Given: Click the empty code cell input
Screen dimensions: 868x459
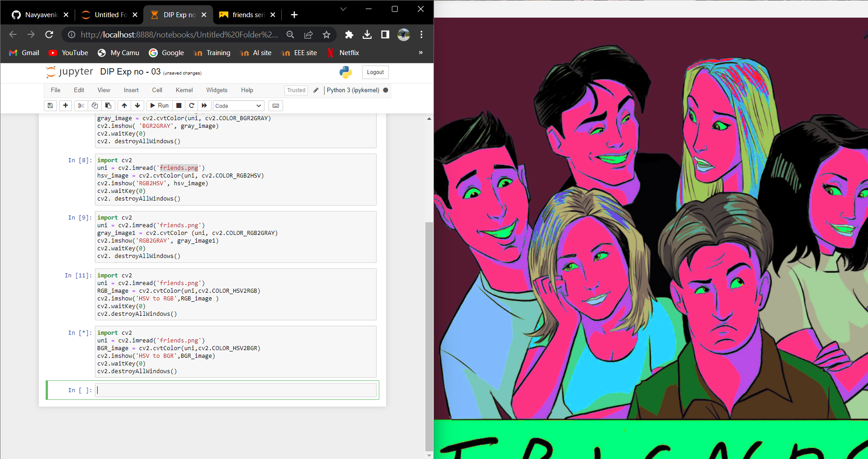Looking at the screenshot, I should click(236, 390).
